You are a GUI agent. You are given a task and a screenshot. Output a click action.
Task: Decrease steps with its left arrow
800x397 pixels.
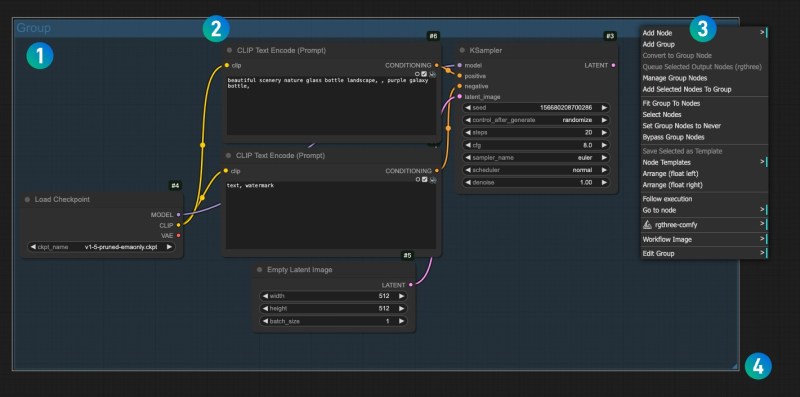point(468,132)
